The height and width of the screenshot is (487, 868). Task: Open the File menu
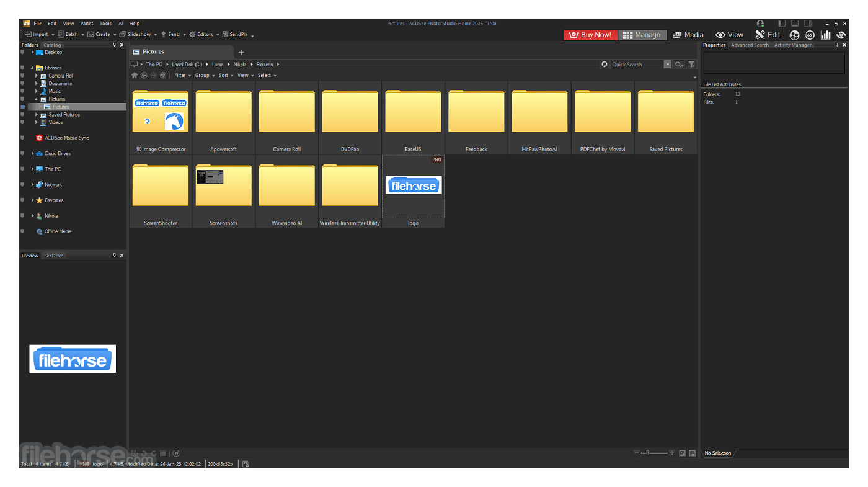click(38, 24)
